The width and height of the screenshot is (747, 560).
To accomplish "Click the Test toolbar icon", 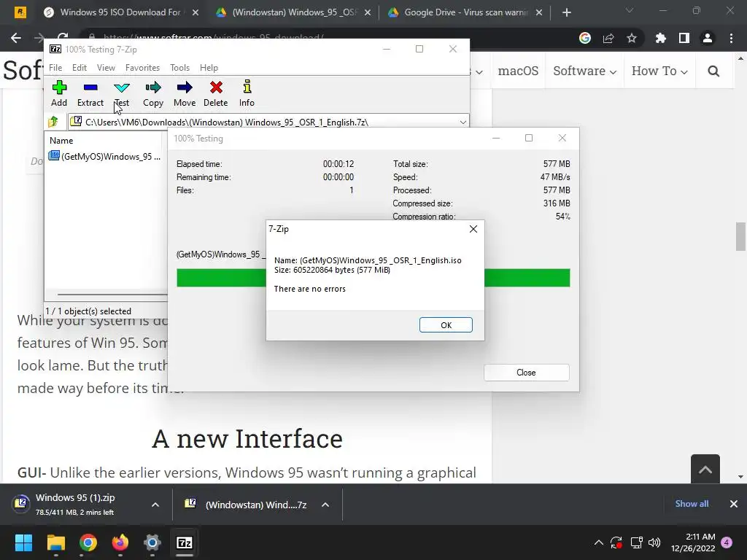I will [x=122, y=93].
